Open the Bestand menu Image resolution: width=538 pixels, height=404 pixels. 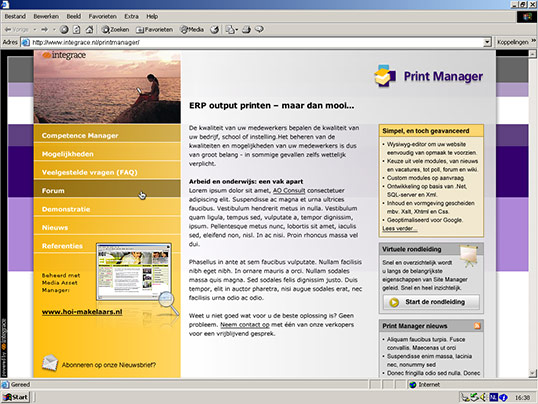coord(15,16)
